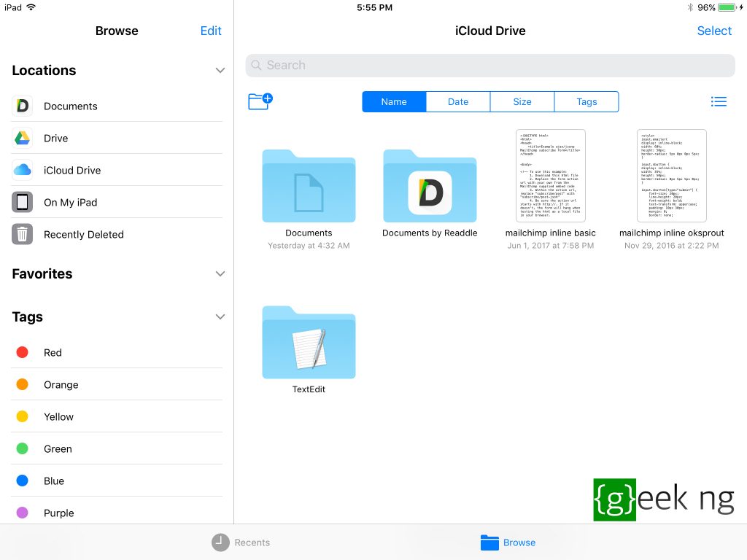Collapse the Tags section

tap(220, 316)
